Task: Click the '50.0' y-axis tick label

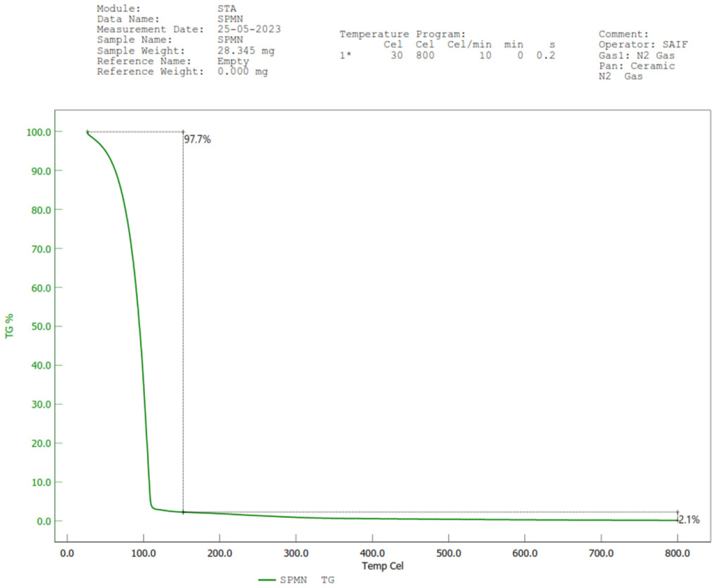Action: click(41, 327)
